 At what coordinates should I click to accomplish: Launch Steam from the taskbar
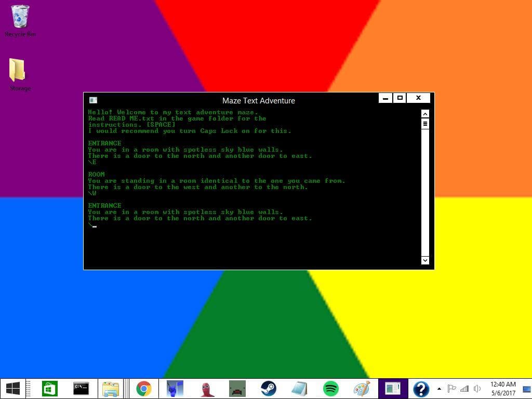269,389
